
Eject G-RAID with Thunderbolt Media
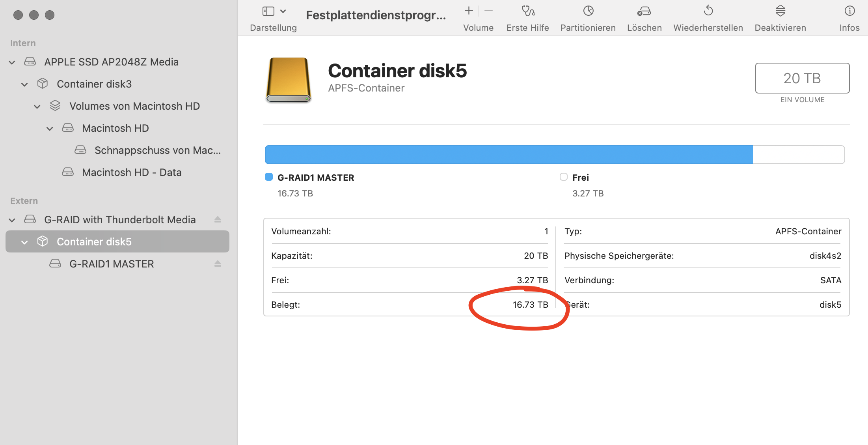218,220
